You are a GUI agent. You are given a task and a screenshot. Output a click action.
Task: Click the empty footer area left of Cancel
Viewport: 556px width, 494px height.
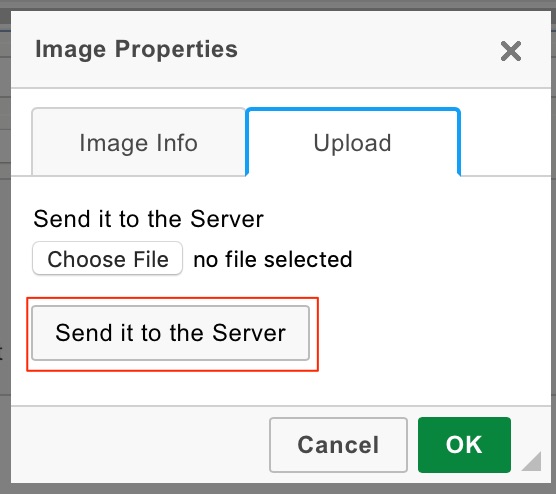pos(140,445)
